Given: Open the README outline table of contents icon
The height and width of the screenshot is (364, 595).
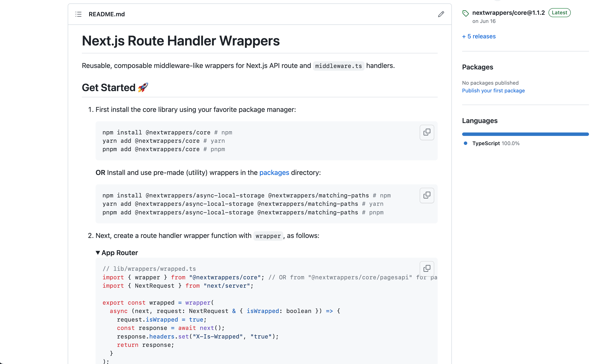Looking at the screenshot, I should click(78, 14).
